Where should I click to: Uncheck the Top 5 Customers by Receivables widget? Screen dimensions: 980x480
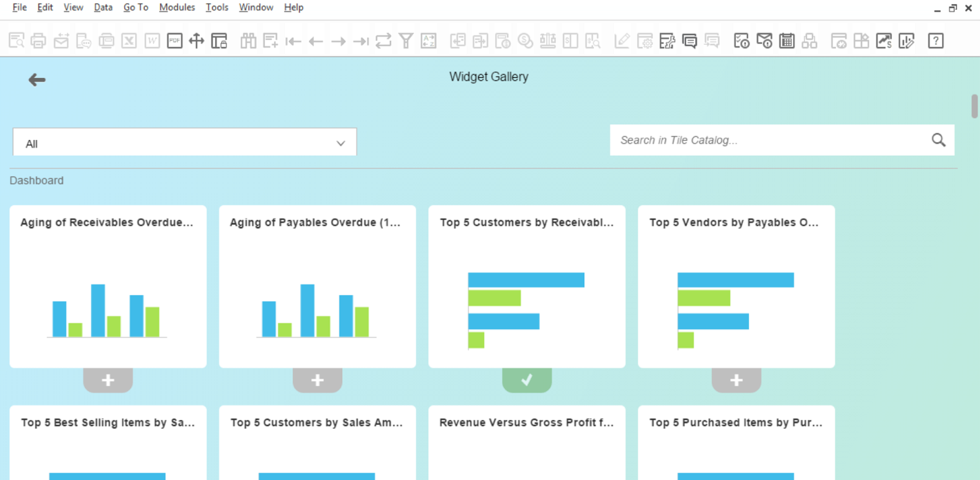coord(527,380)
